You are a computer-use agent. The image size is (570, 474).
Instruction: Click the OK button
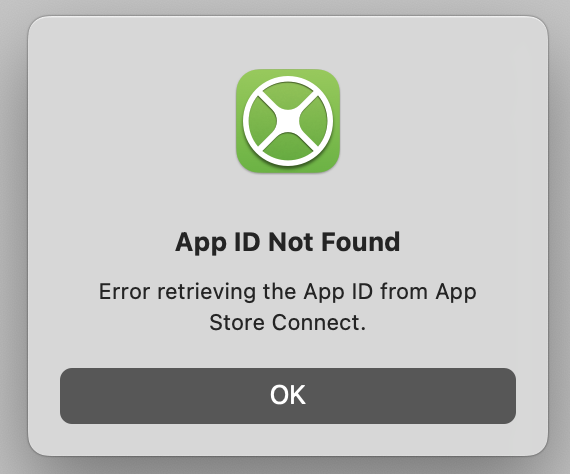point(288,395)
